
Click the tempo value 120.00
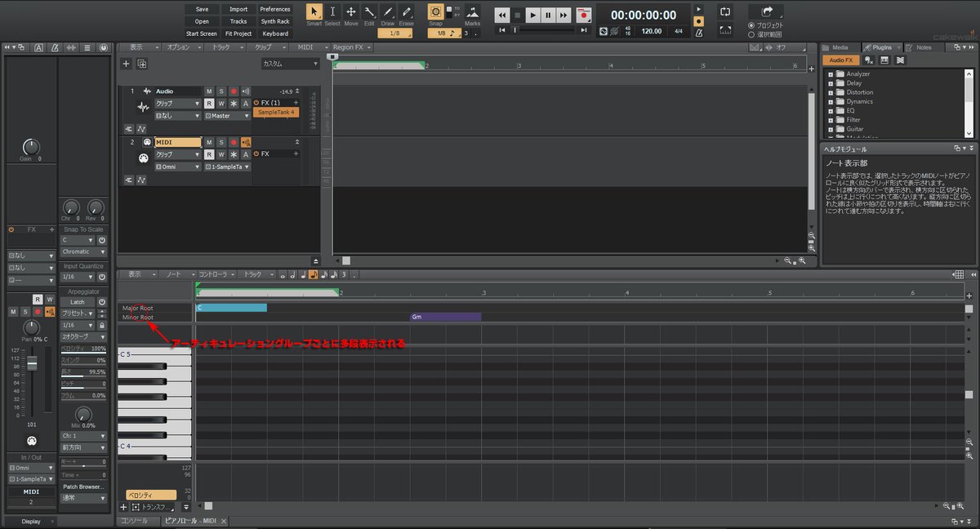652,31
